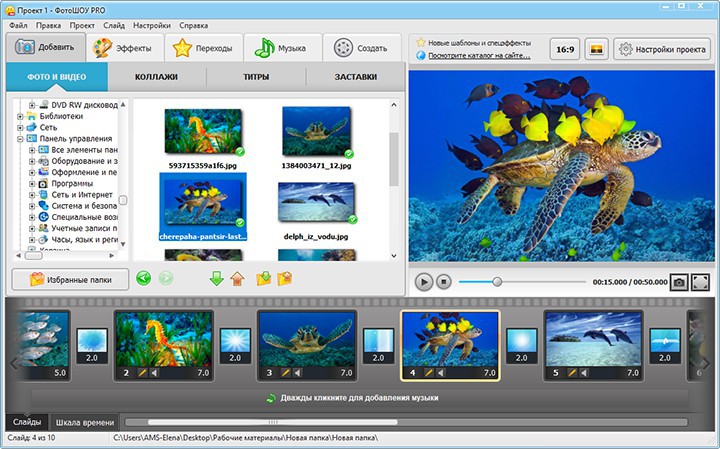Click the music note add-music icon

click(271, 398)
